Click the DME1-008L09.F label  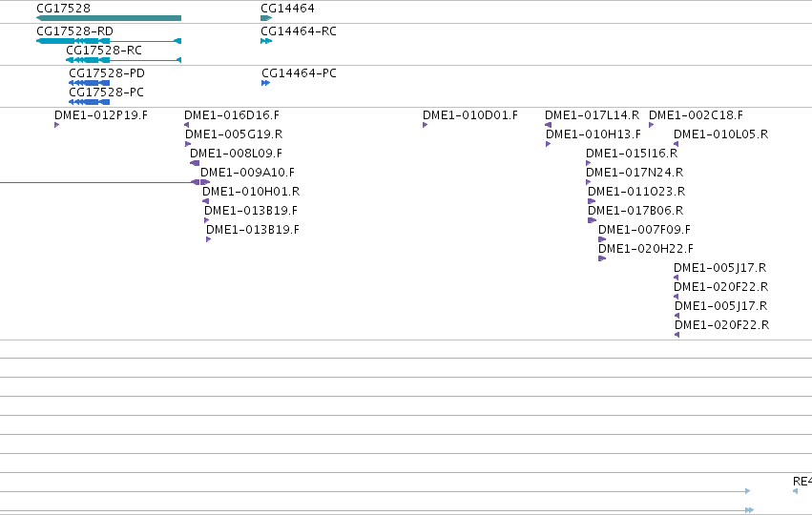(x=236, y=154)
